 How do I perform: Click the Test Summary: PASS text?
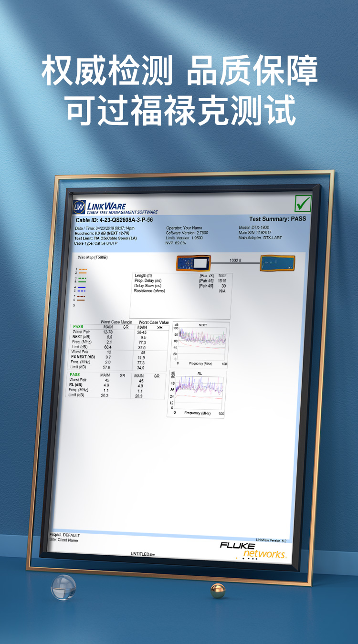click(277, 219)
